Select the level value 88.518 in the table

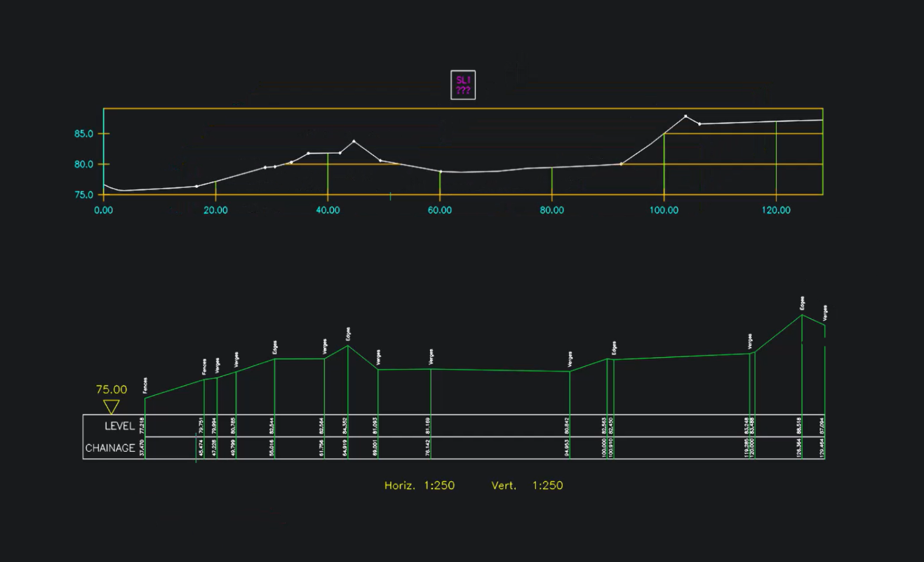tap(799, 425)
